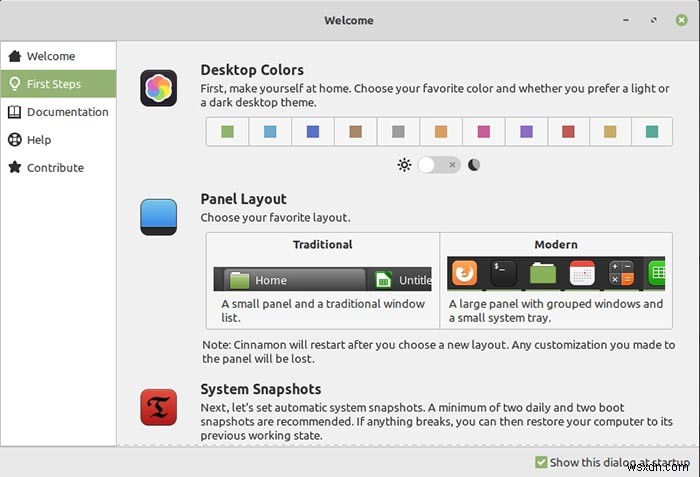Select the green color swatch
This screenshot has height=477, width=700.
coord(227,132)
